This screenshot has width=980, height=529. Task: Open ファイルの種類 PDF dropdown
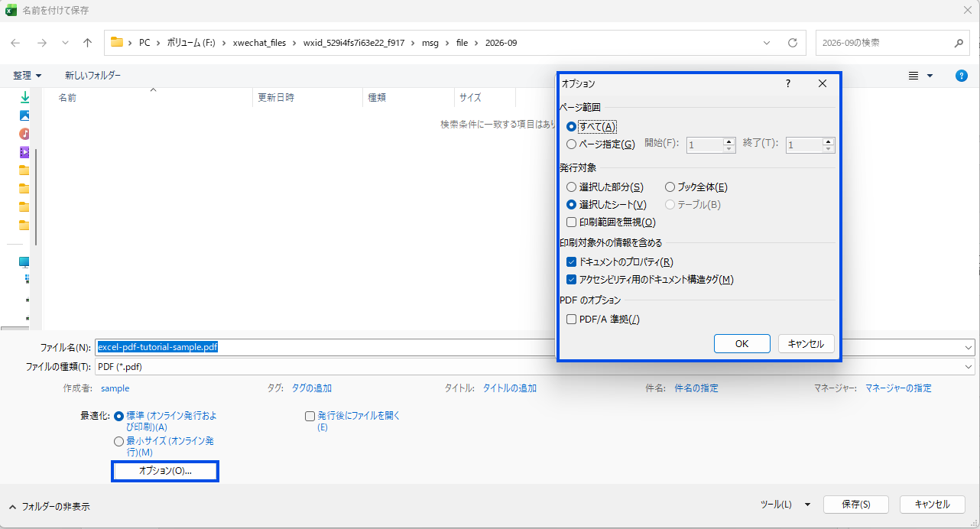969,366
